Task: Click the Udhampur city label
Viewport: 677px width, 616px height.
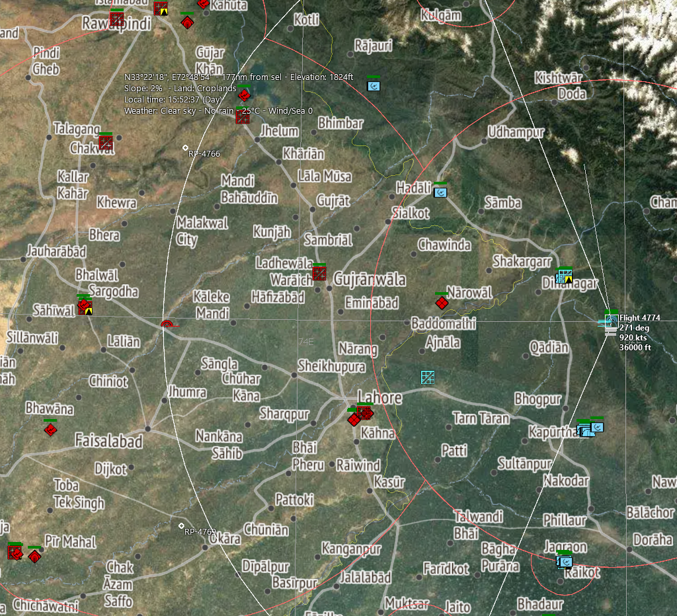Action: [516, 132]
